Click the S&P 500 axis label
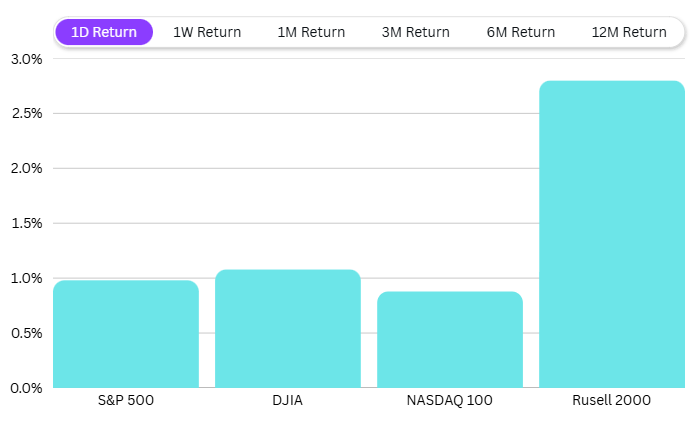Viewport: 697px width, 422px height. pyautogui.click(x=126, y=401)
